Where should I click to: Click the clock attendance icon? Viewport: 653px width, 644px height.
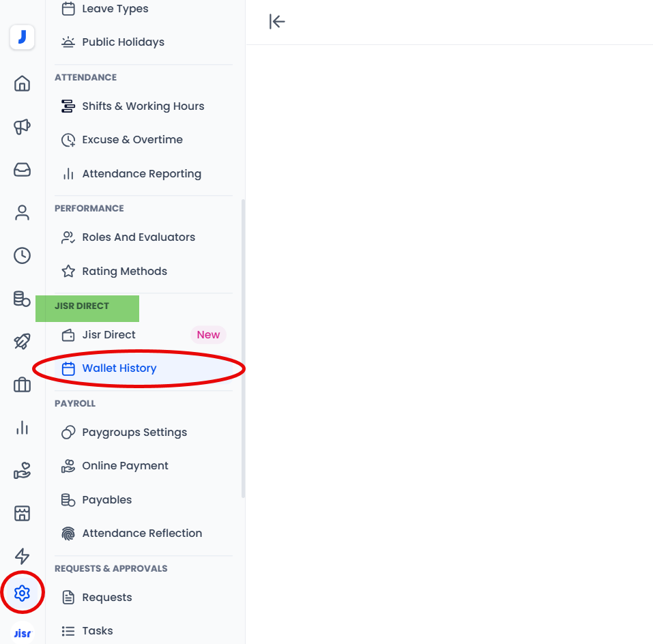click(23, 256)
